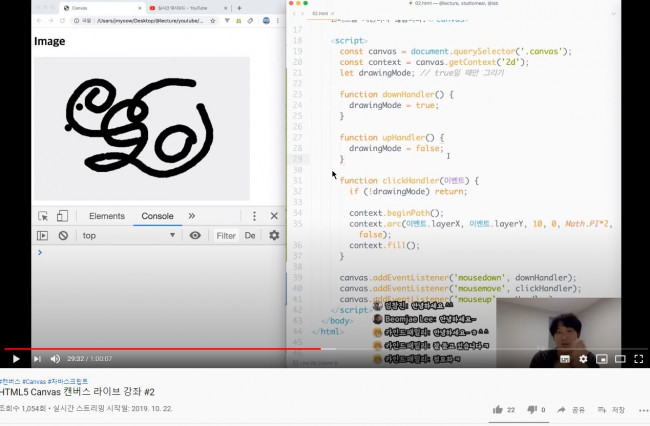Open the Default levels dropdown

point(250,236)
